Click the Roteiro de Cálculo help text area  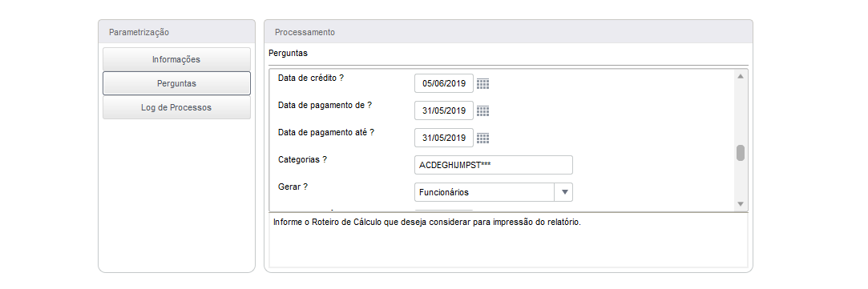coord(508,240)
